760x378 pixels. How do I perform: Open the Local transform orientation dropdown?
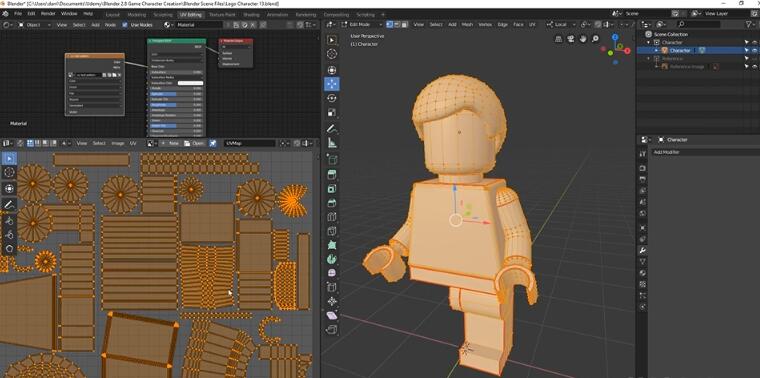click(561, 24)
